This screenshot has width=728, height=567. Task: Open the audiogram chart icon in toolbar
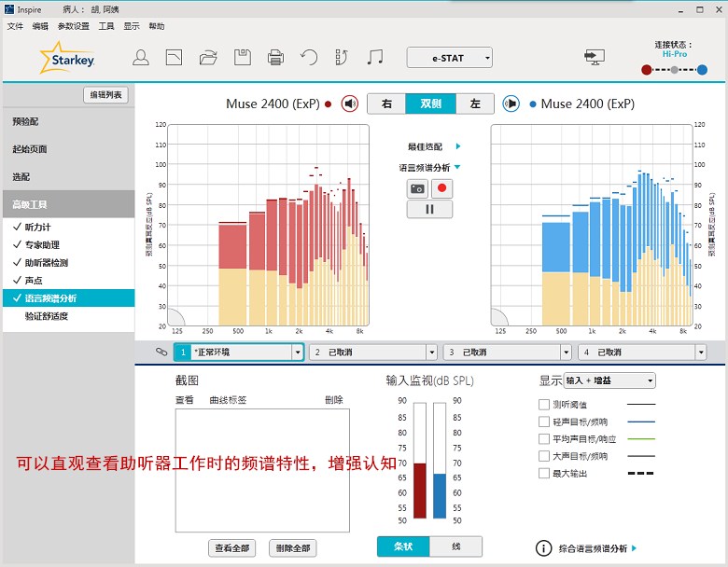[174, 58]
